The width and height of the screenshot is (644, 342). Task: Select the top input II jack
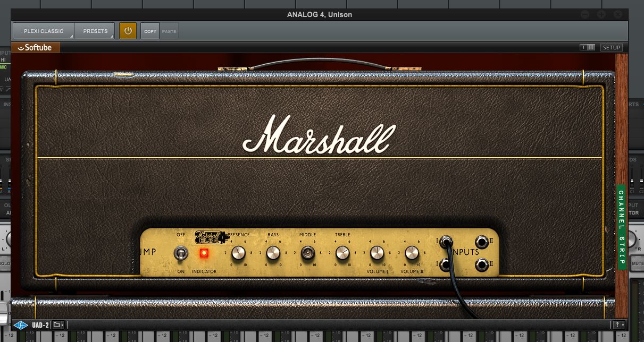click(482, 242)
